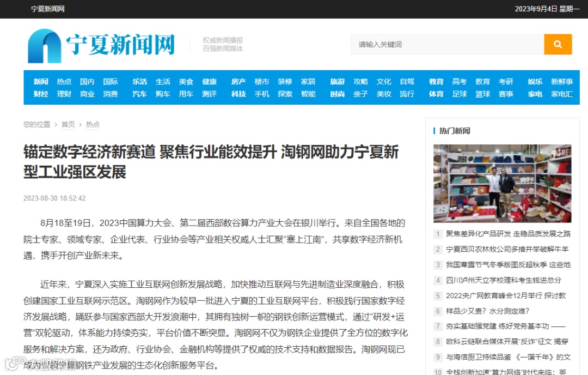Viewport: 588px width, 375px height.
Task: Open the 智能 navigation link
Action: pos(308,94)
